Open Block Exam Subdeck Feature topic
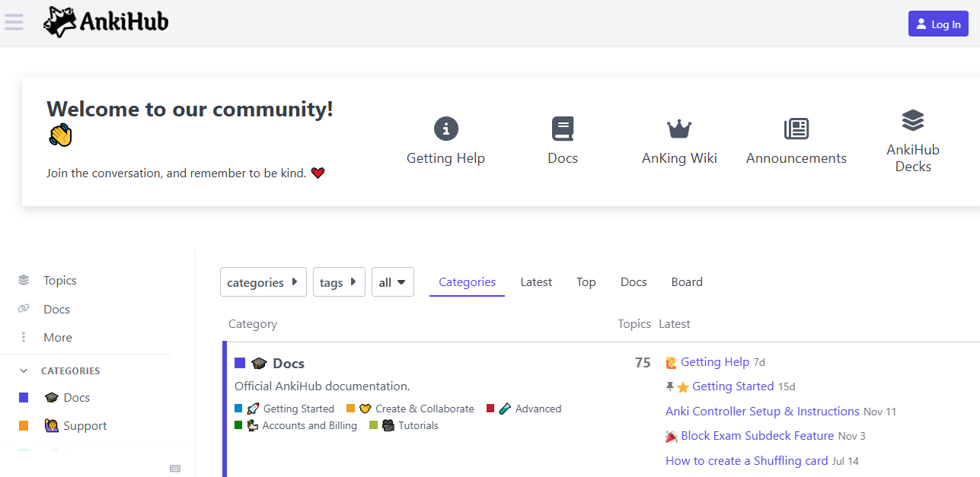Screen dimensions: 980x477 point(757,436)
